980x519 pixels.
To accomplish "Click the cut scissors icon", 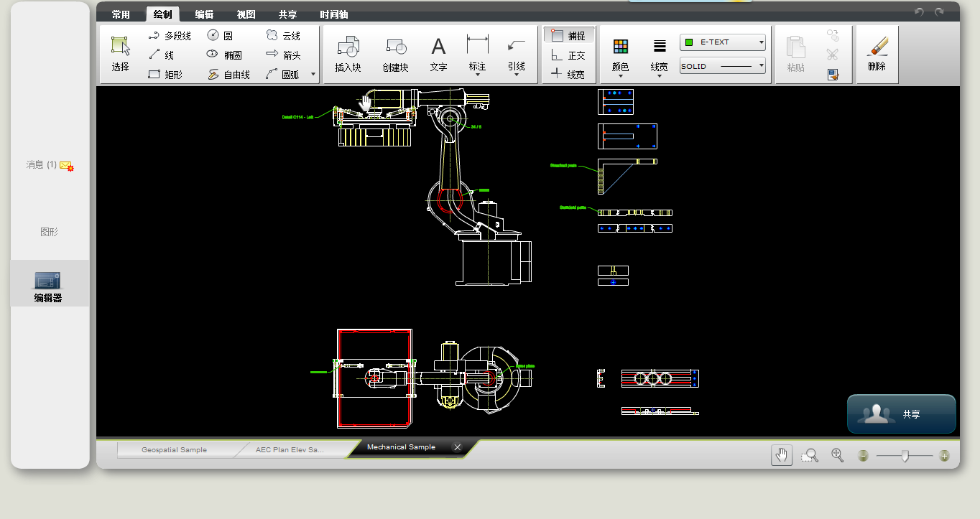I will pos(833,55).
